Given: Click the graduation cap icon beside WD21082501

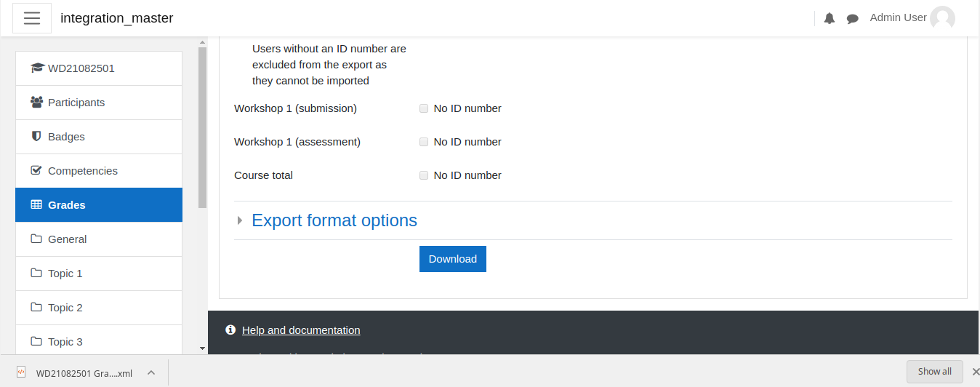Looking at the screenshot, I should (37, 68).
